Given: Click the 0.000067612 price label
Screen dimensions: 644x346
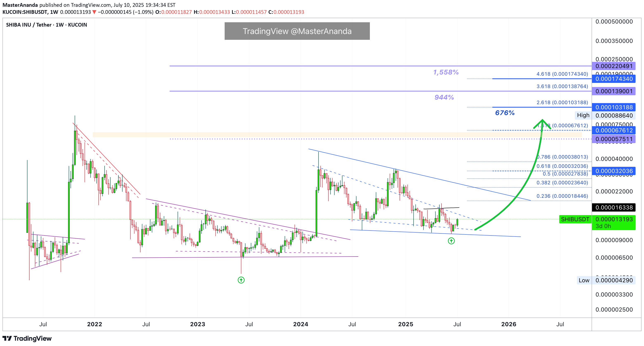Looking at the screenshot, I should pos(614,130).
